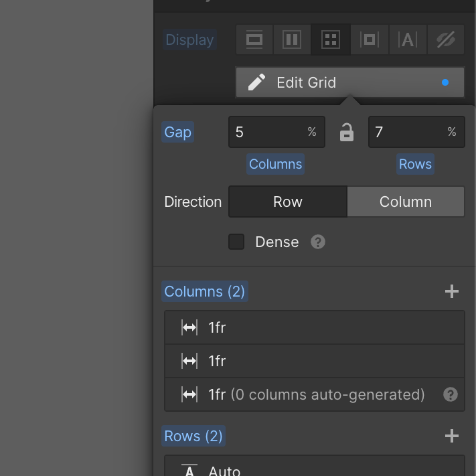Click the width icon of the auto-generated columns row
The height and width of the screenshot is (476, 476).
(x=189, y=394)
